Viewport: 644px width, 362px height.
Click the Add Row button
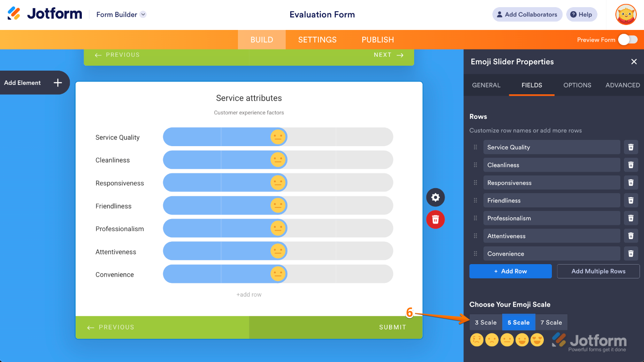click(510, 271)
